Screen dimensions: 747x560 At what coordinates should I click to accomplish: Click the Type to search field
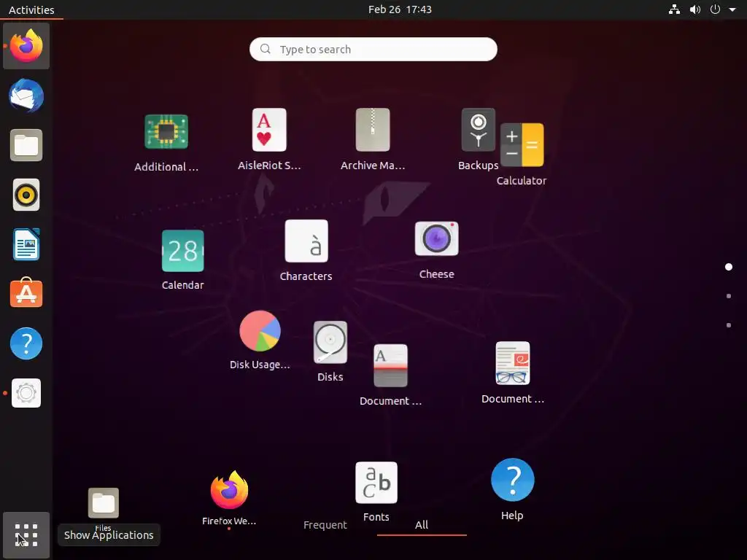[373, 49]
